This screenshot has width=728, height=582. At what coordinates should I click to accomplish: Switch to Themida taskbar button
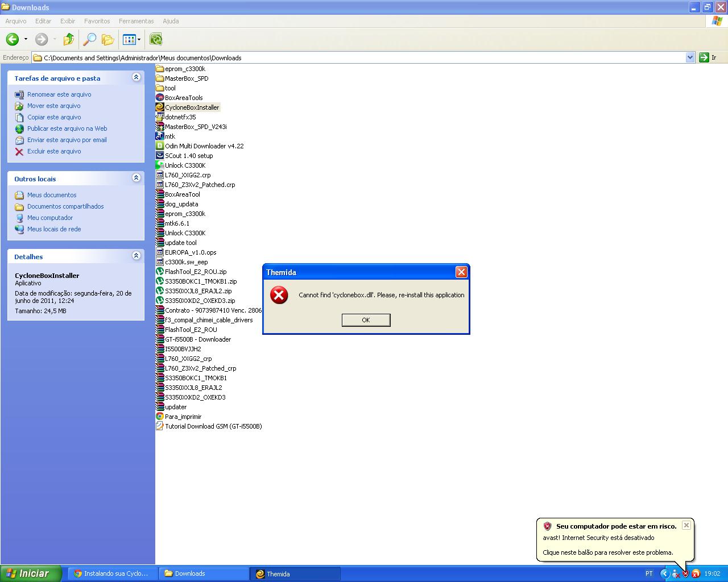[295, 573]
